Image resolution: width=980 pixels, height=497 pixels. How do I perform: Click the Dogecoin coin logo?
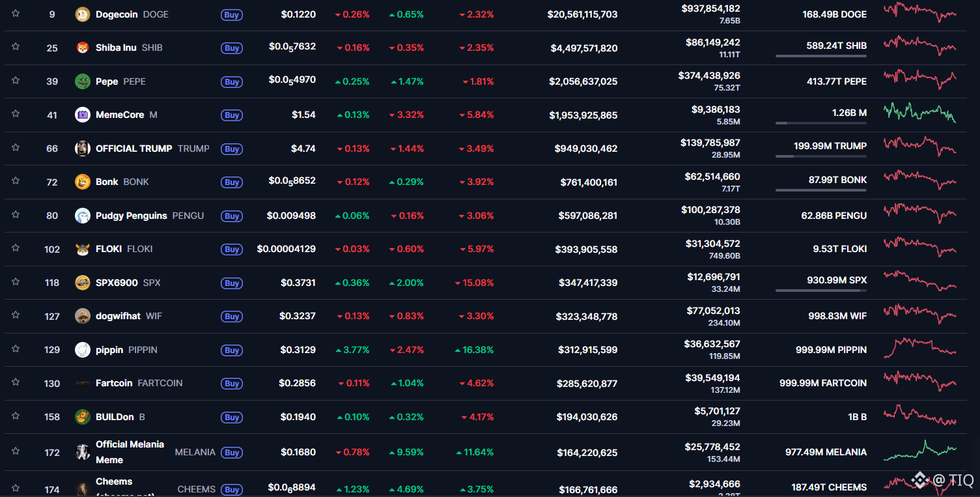pyautogui.click(x=83, y=14)
